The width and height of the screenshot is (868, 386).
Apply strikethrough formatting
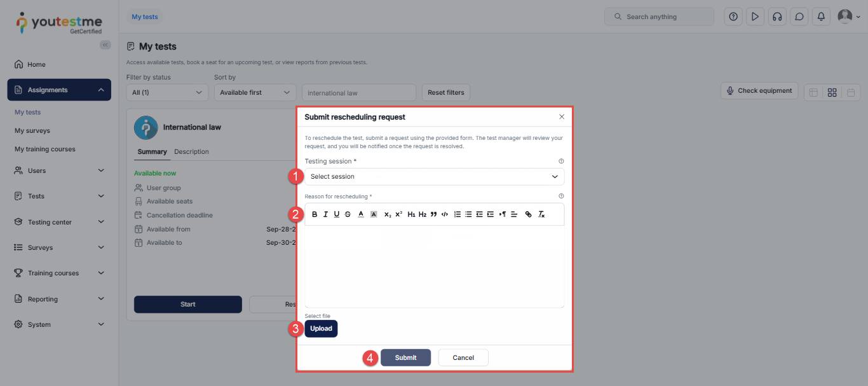(x=348, y=214)
